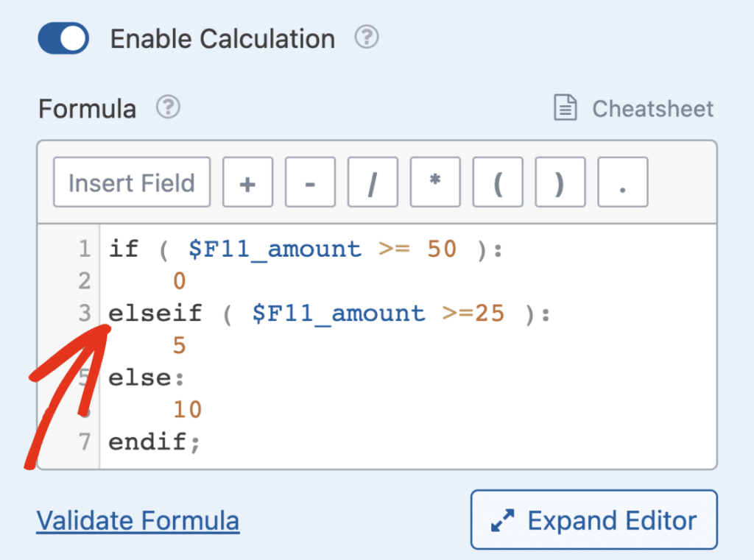
Task: Click the Validate Formula link
Action: (x=138, y=520)
